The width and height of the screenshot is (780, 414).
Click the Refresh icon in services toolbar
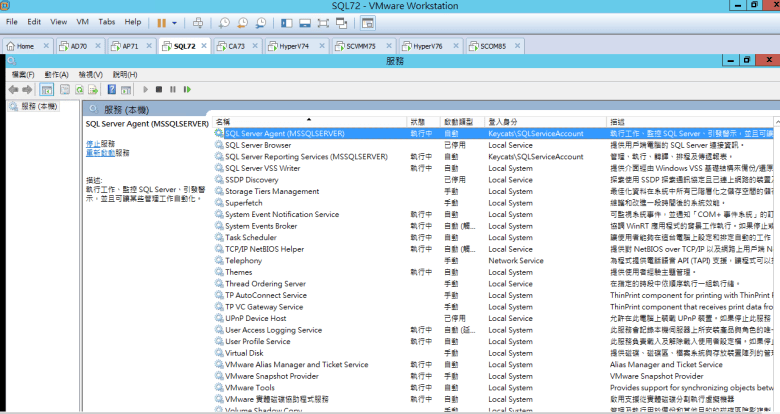77,90
